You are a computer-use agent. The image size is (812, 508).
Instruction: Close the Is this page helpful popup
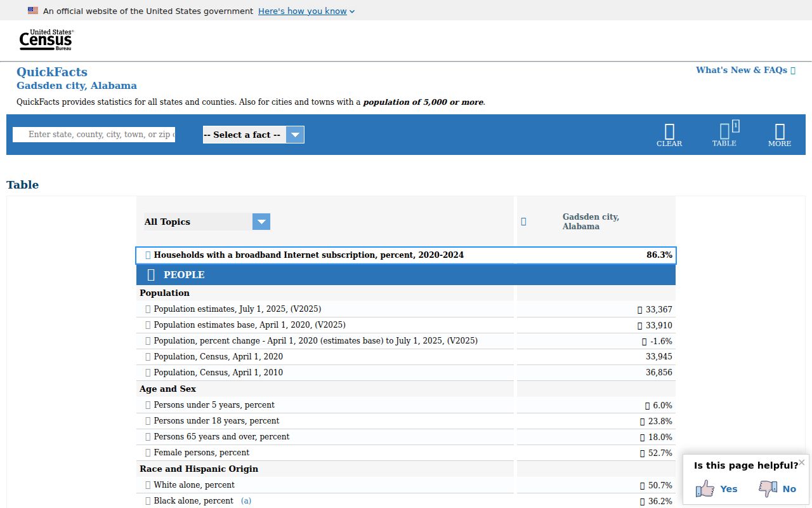click(802, 462)
